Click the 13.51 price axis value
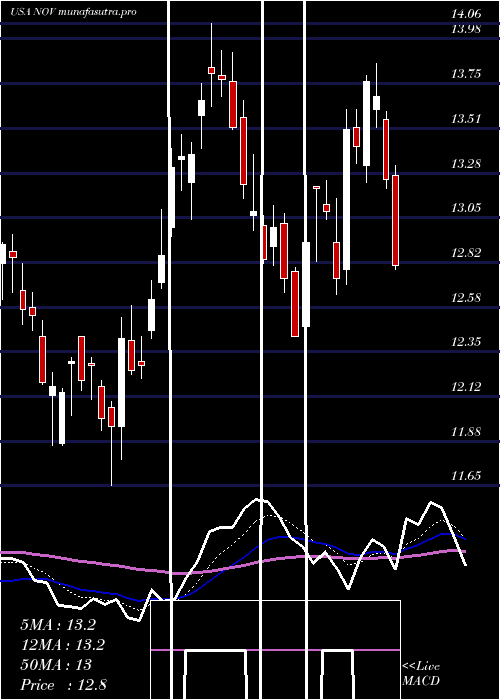The height and width of the screenshot is (700, 500). 466,119
